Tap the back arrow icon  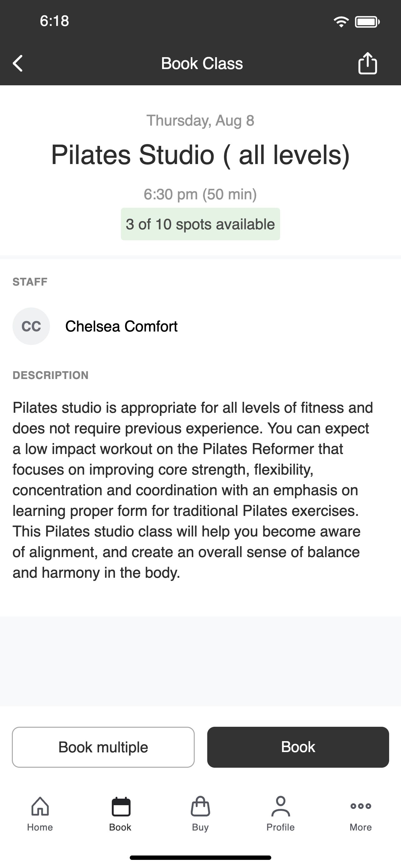pyautogui.click(x=17, y=63)
